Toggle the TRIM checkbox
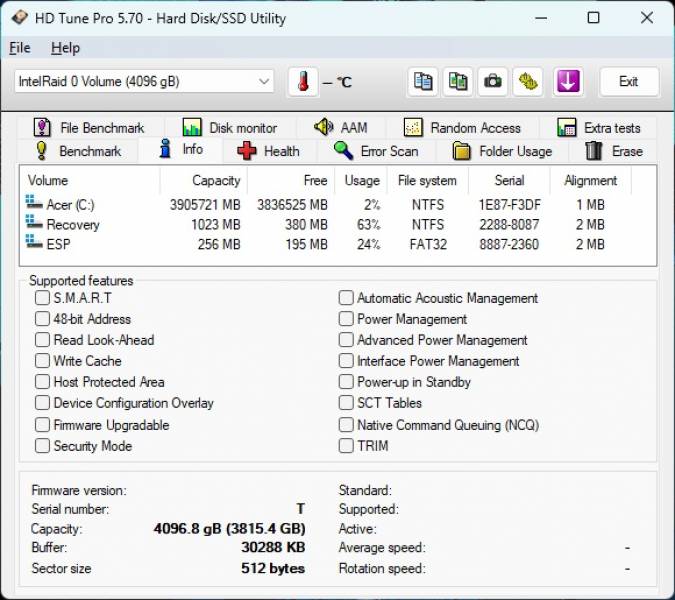This screenshot has height=600, width=675. click(x=346, y=445)
